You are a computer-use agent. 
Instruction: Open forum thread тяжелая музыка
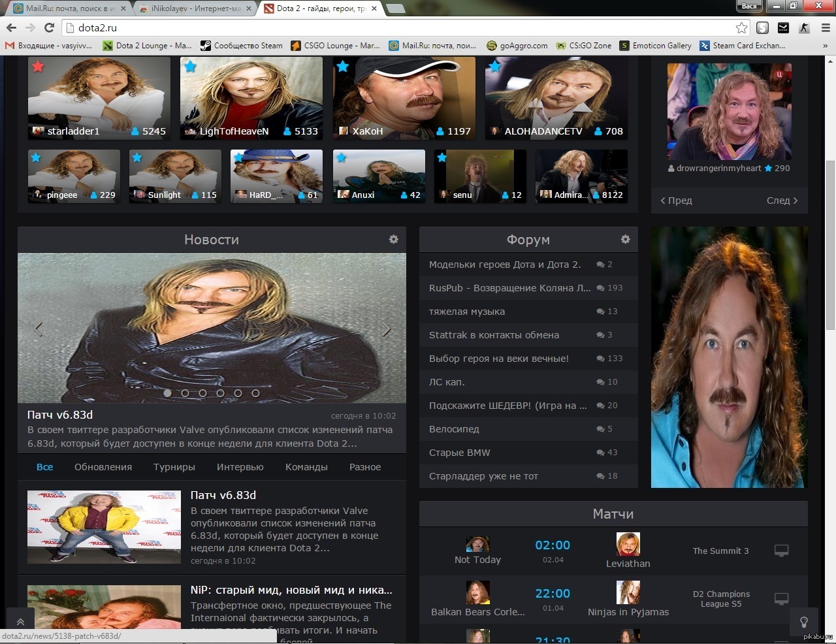pos(467,312)
